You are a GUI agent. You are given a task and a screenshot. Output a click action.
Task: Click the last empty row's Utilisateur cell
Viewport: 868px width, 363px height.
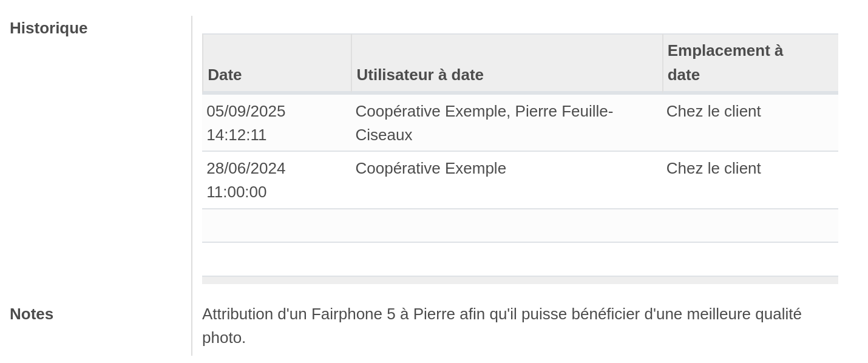pyautogui.click(x=507, y=259)
